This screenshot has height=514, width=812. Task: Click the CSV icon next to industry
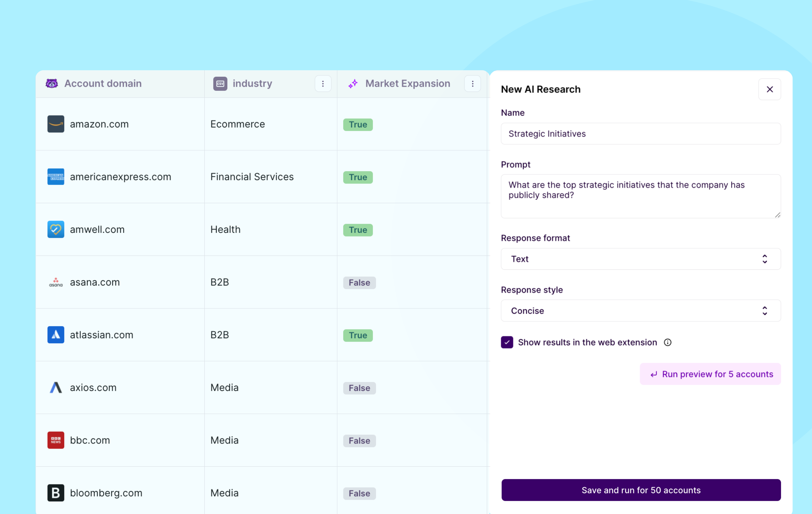click(220, 84)
